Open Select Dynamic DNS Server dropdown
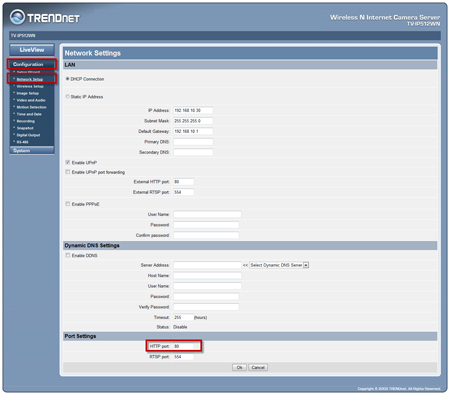Image resolution: width=450 pixels, height=395 pixels. point(279,265)
